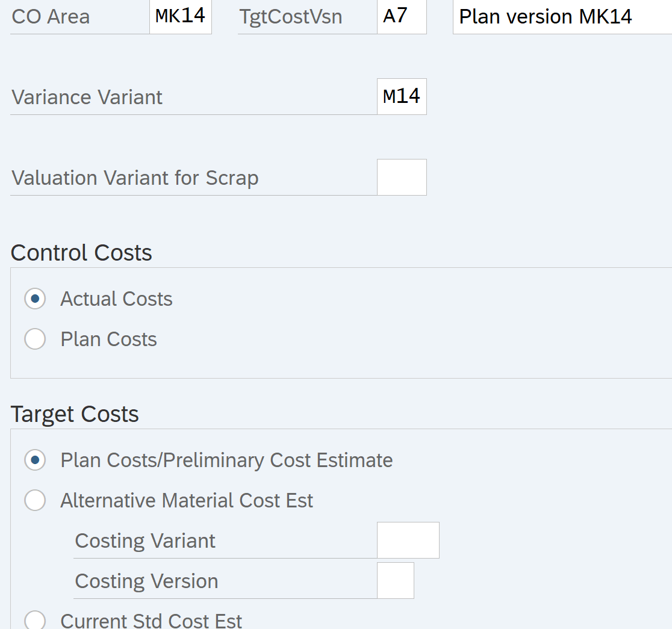
Task: Click the Valuation Variant for Scrap label
Action: pyautogui.click(x=135, y=178)
